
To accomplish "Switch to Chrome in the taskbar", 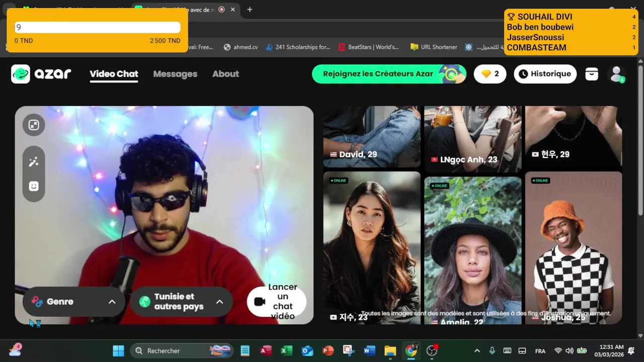I will point(411,350).
